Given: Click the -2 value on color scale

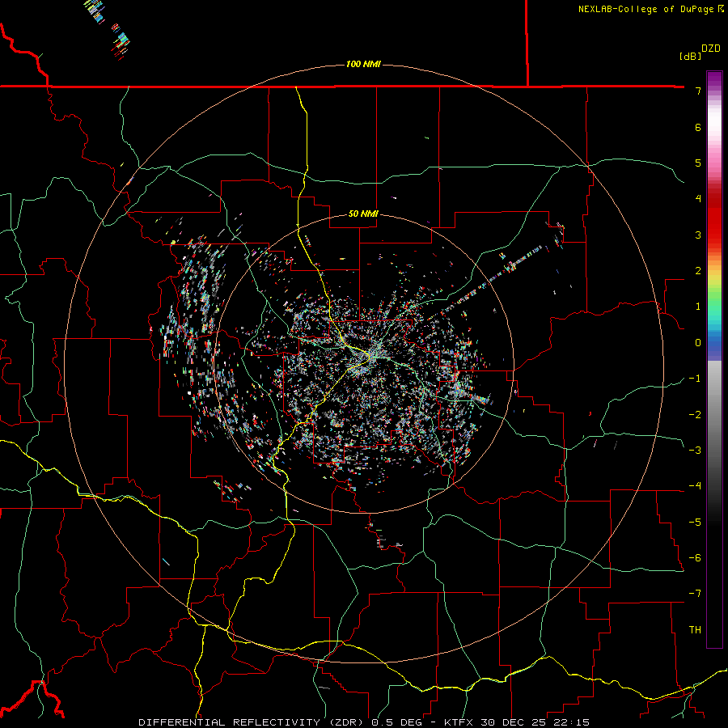Looking at the screenshot, I should click(x=695, y=415).
